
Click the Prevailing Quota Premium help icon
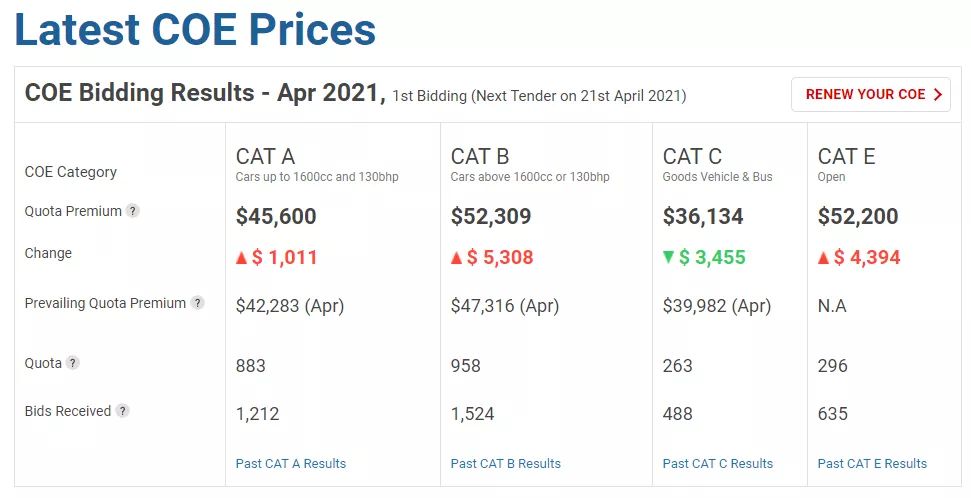pyautogui.click(x=198, y=303)
